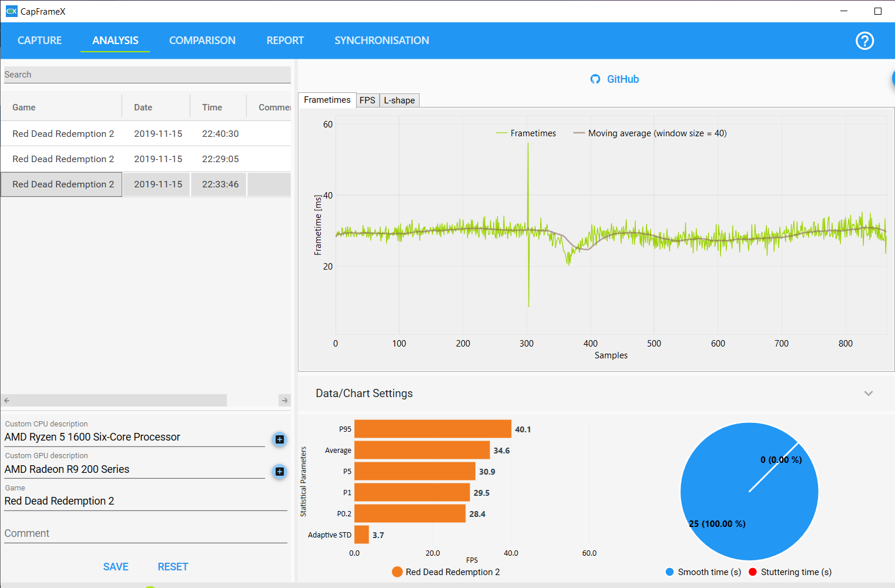895x588 pixels.
Task: Open the help question mark icon
Action: (x=864, y=41)
